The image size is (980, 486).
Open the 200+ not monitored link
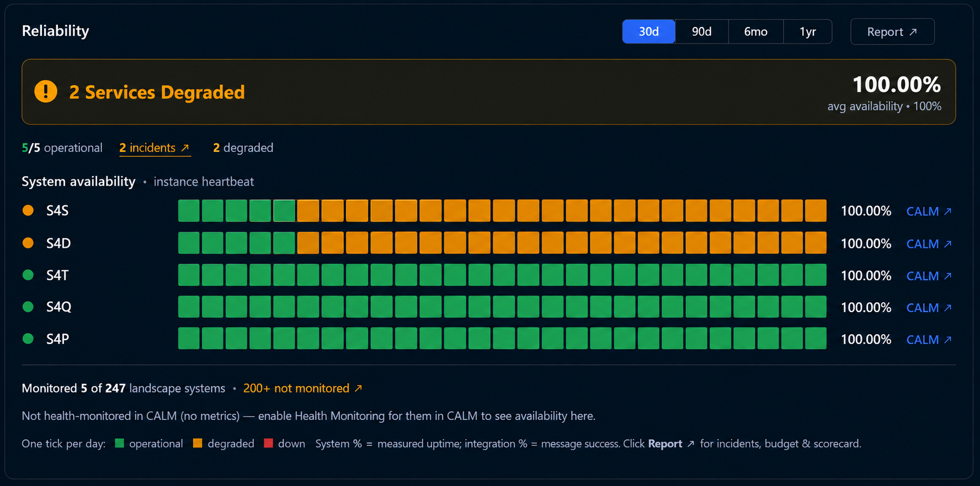coord(303,388)
